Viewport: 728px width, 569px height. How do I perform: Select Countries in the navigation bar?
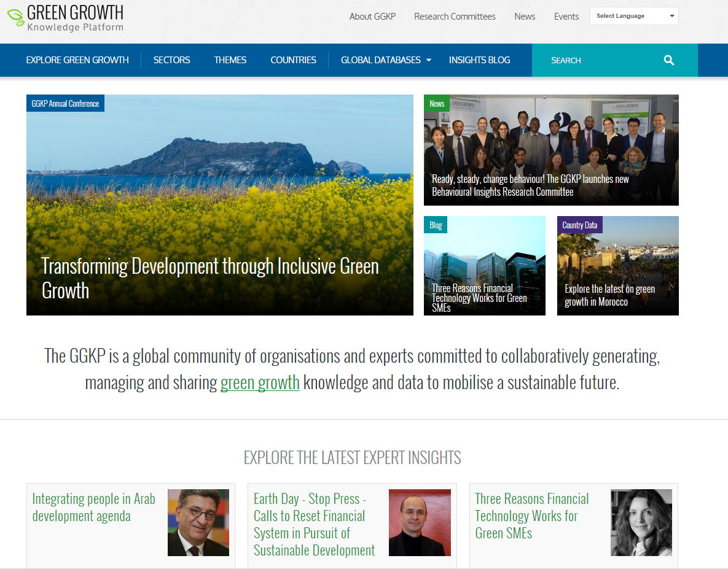[293, 60]
